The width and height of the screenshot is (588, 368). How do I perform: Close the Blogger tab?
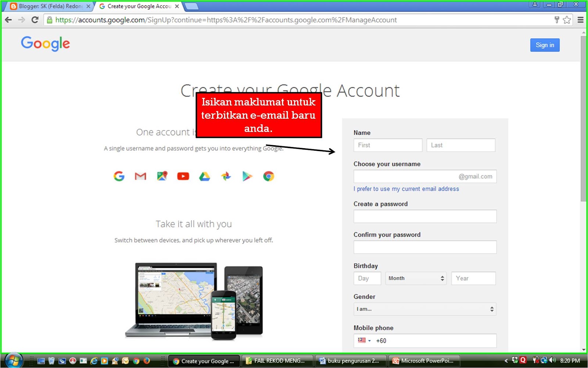coord(88,6)
